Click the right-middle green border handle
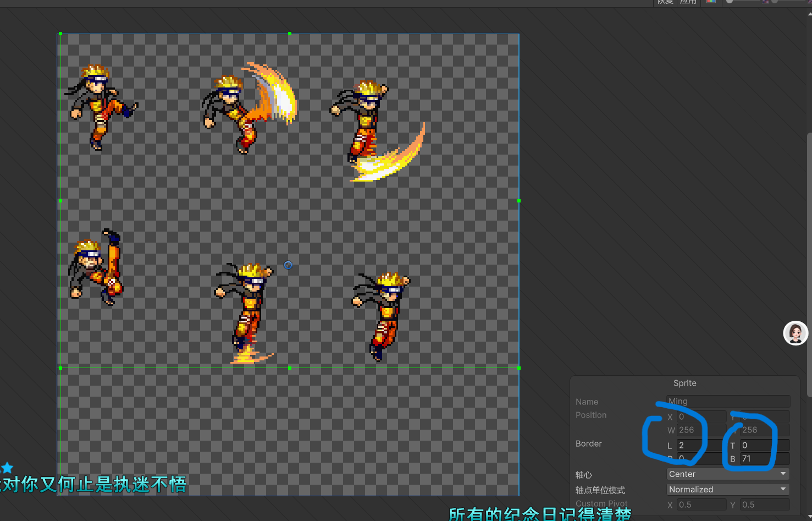 (519, 201)
